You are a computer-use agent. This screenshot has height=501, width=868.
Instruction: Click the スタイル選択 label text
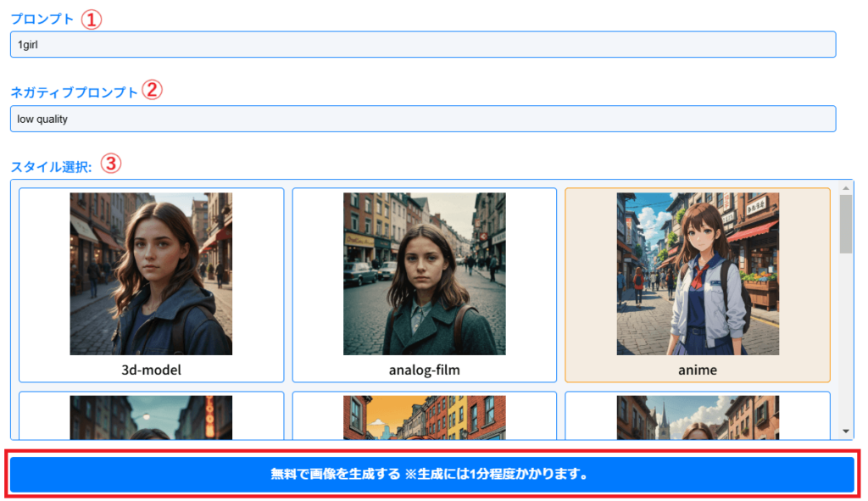click(x=51, y=167)
